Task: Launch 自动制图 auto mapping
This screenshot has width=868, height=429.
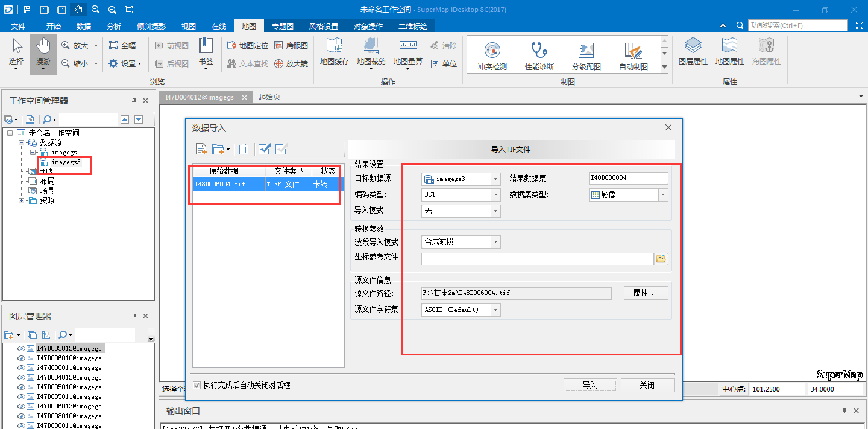Action: [x=634, y=56]
